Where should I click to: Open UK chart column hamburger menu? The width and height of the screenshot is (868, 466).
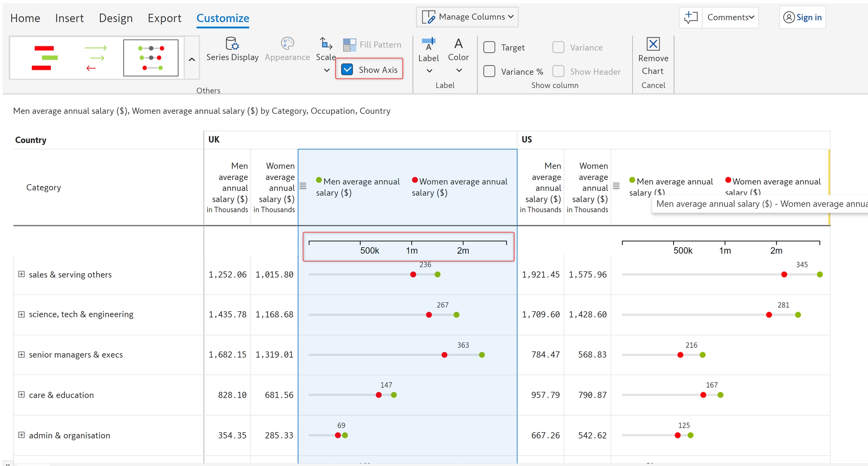tap(303, 186)
